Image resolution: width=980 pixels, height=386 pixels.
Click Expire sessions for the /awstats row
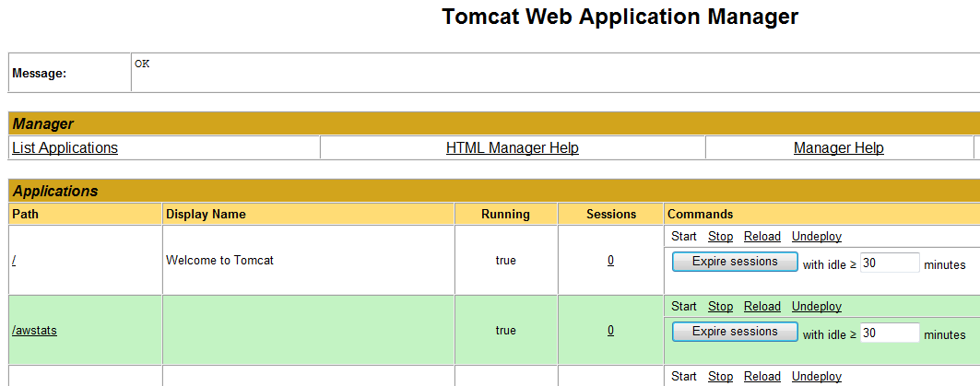click(735, 332)
